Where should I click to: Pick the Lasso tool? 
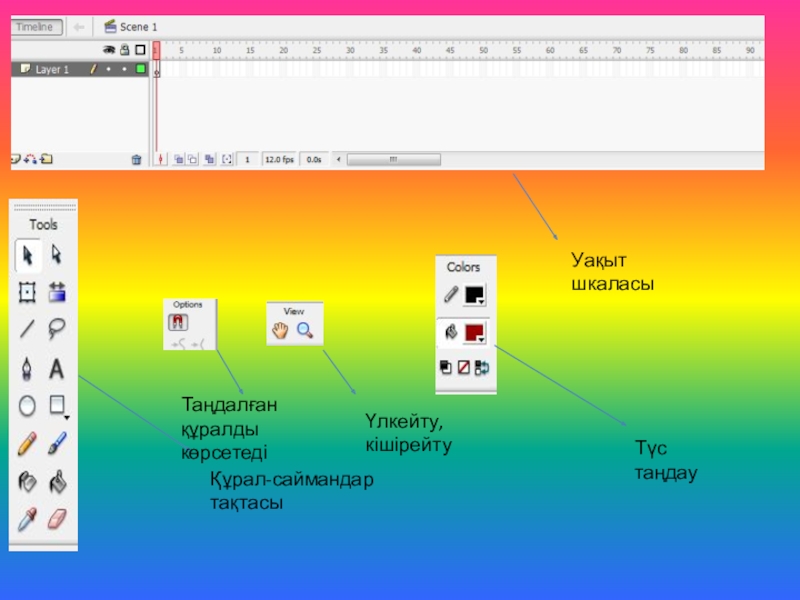pyautogui.click(x=57, y=329)
